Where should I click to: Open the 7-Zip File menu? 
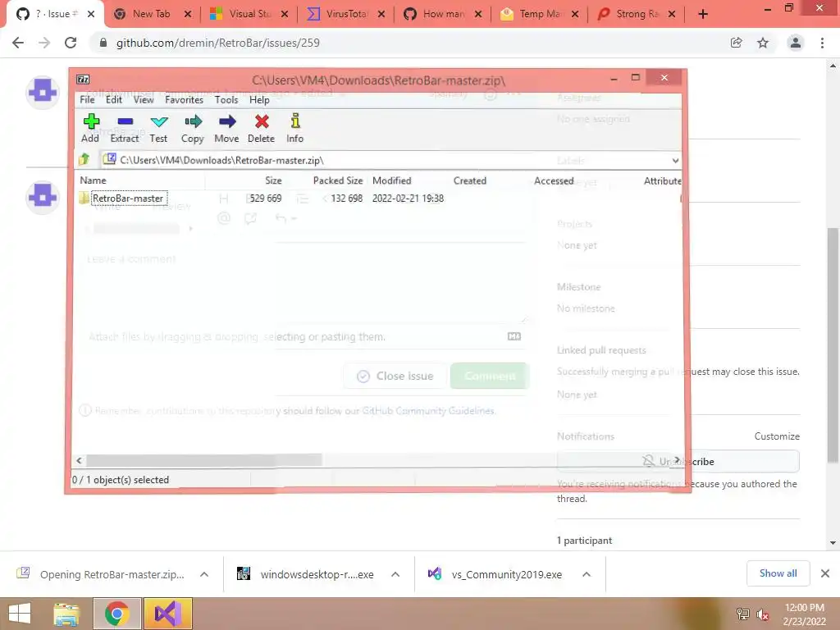pos(87,99)
